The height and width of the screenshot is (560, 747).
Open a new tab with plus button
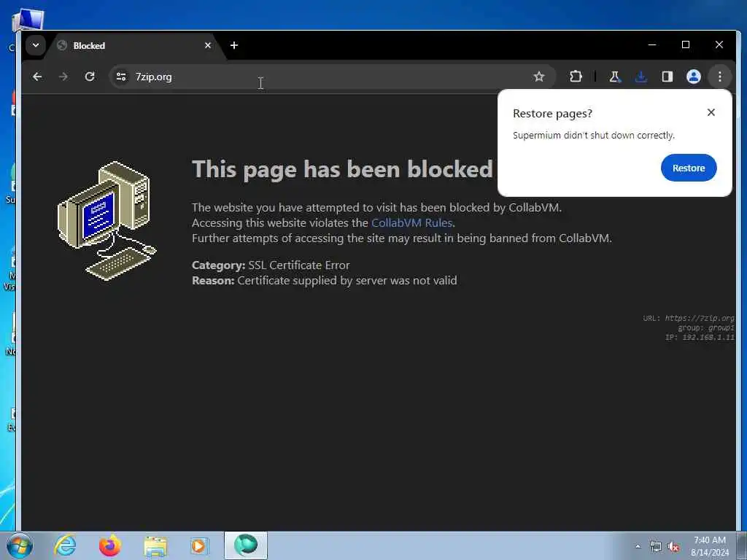[234, 45]
